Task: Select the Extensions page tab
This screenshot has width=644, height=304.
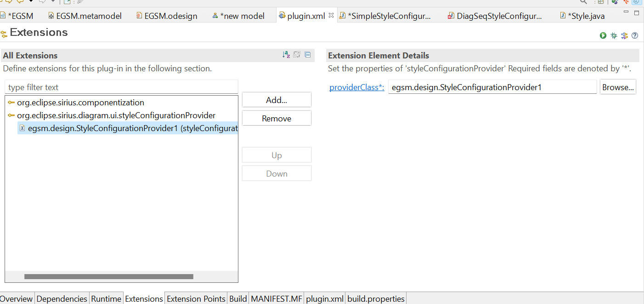Action: pos(144,298)
